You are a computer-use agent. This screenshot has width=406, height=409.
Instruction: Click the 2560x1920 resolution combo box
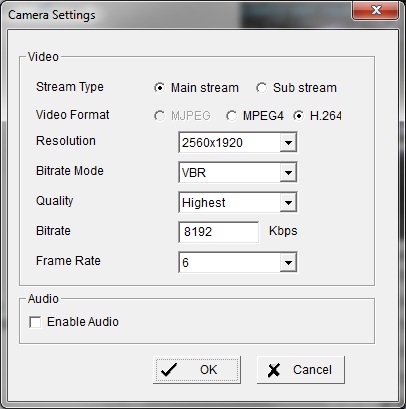click(238, 143)
